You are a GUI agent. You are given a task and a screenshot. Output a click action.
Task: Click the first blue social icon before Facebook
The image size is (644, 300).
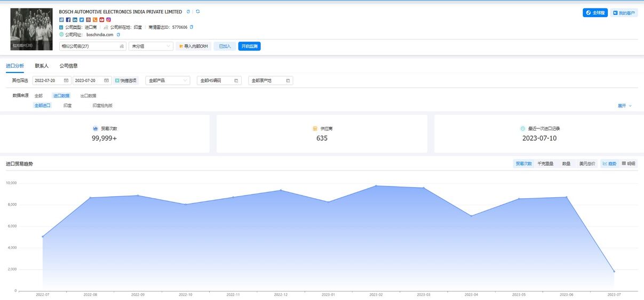61,20
